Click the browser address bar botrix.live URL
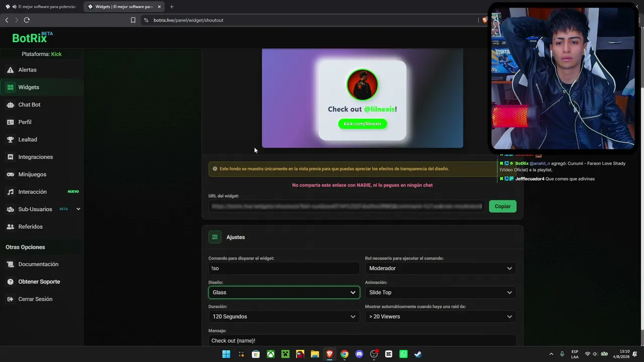 click(x=188, y=20)
